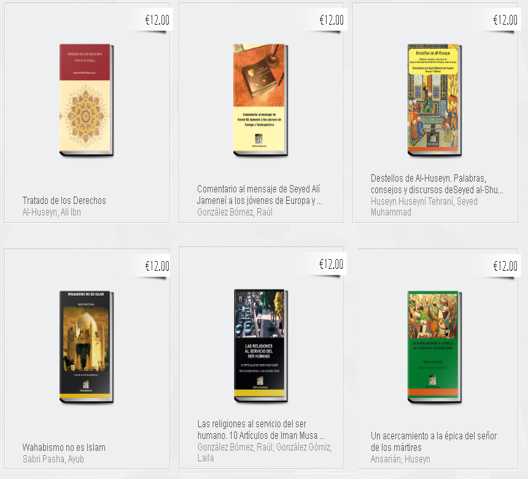Open the Tratado de los Derechos book cover
Screen dimensions: 528x479
point(87,100)
